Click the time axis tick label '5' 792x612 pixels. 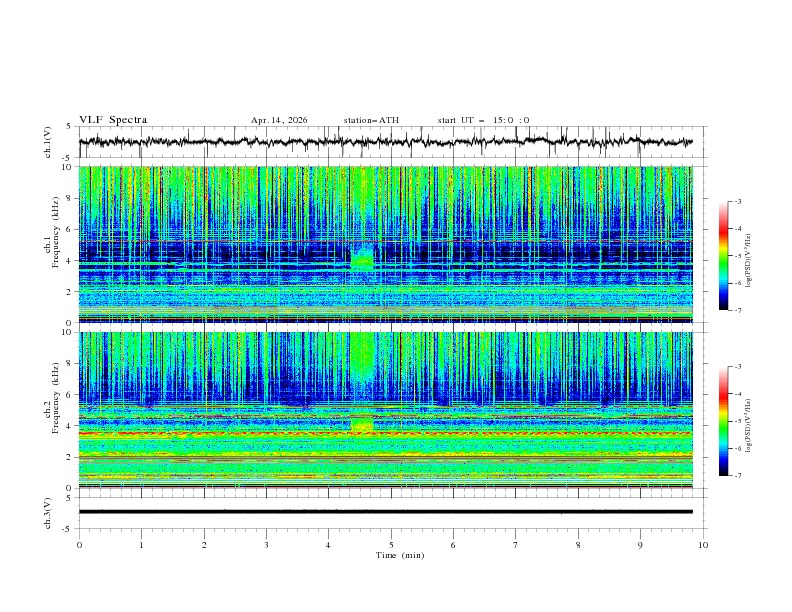coord(391,545)
